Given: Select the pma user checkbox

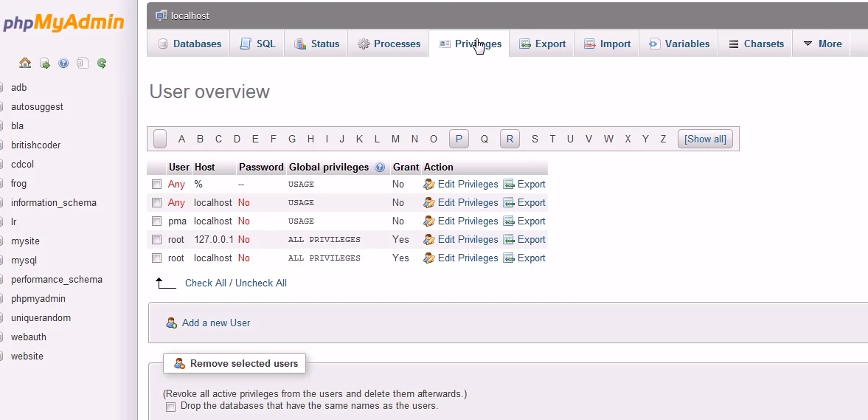Looking at the screenshot, I should coord(156,221).
